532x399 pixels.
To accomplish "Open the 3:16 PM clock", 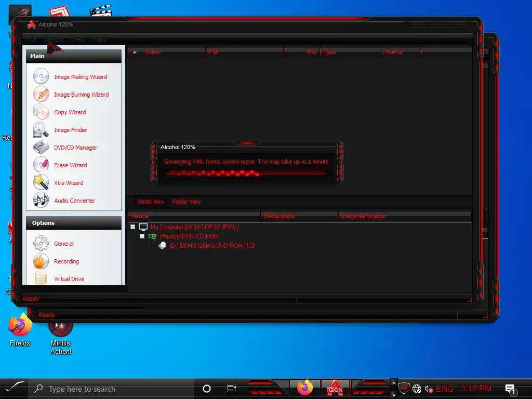I will 476,388.
